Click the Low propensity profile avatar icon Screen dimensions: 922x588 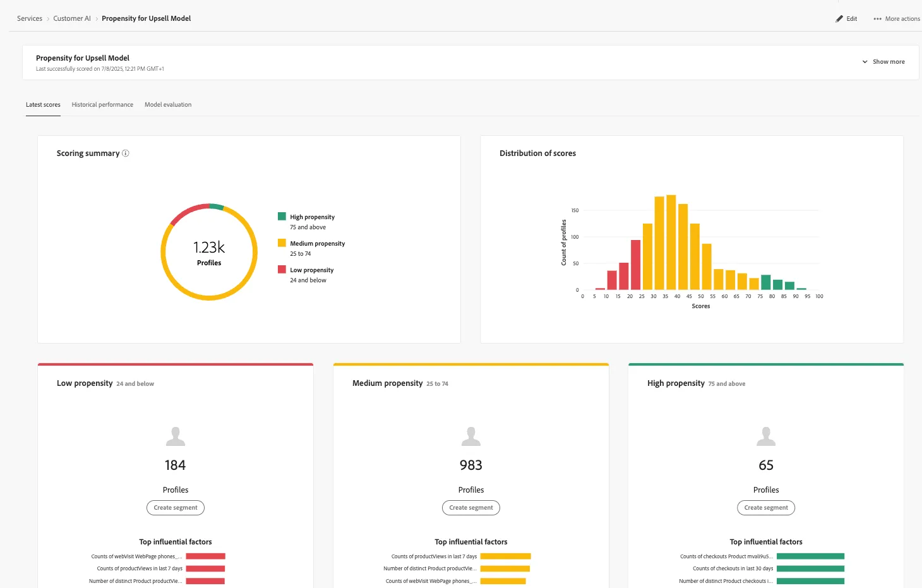click(176, 436)
